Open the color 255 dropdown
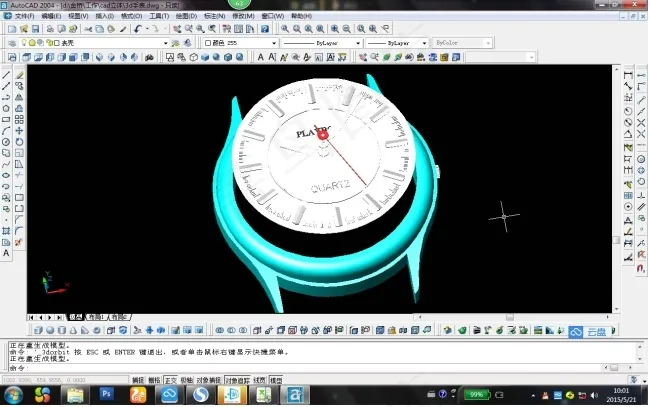 point(274,44)
